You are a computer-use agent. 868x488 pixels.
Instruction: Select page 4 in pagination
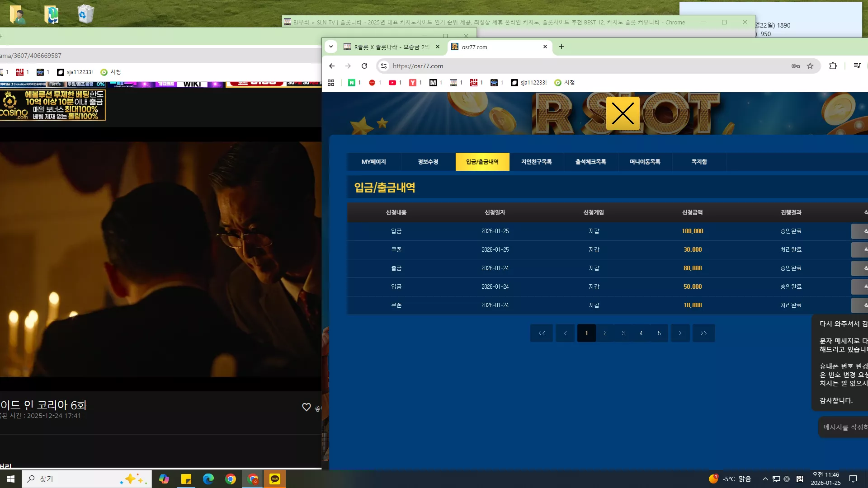(x=641, y=333)
